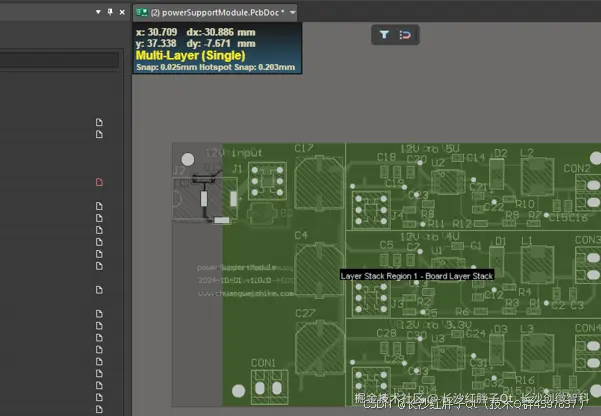Click the x: 30.709 coordinate readout
This screenshot has width=601, height=416.
pyautogui.click(x=156, y=32)
